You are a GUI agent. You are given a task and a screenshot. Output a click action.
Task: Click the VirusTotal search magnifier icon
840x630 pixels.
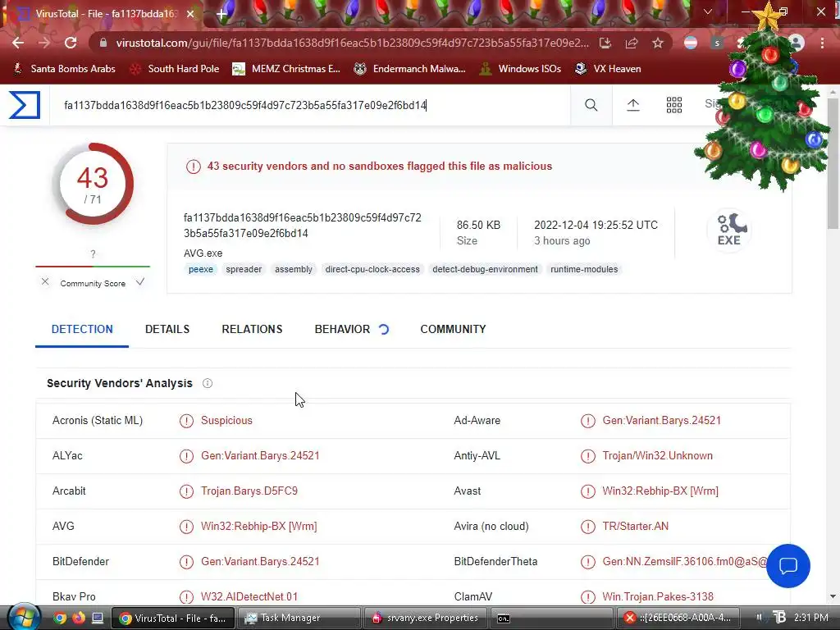pos(591,105)
